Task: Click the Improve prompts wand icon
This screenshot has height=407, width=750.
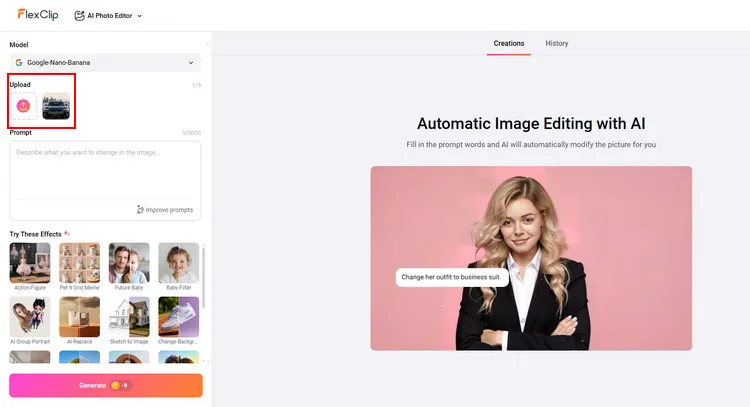Action: pyautogui.click(x=140, y=210)
